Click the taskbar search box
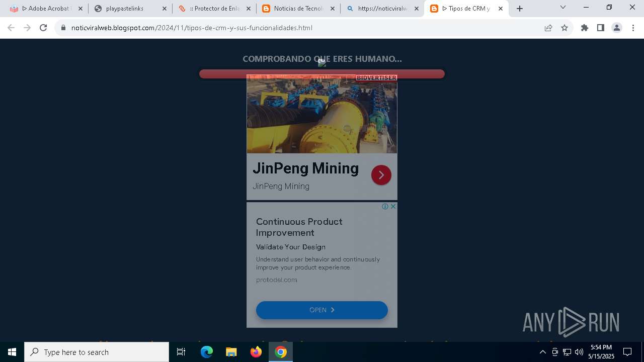The width and height of the screenshot is (644, 362). [97, 352]
